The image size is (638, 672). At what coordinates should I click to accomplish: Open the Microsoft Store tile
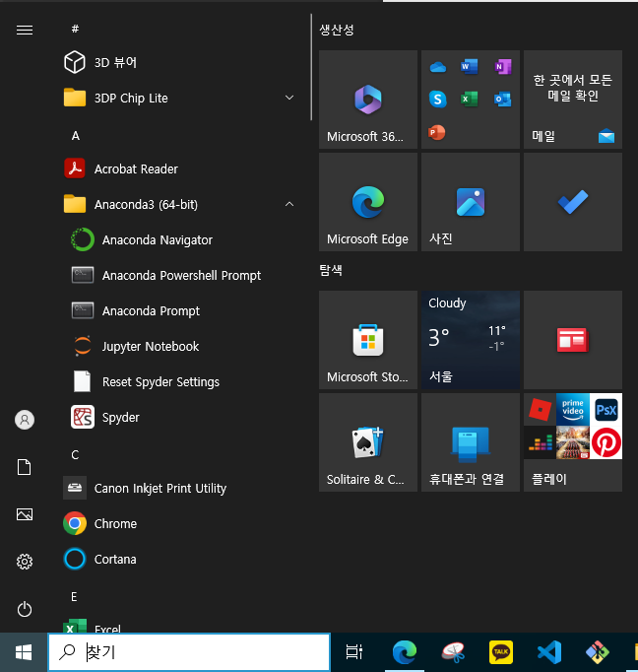[x=368, y=340]
